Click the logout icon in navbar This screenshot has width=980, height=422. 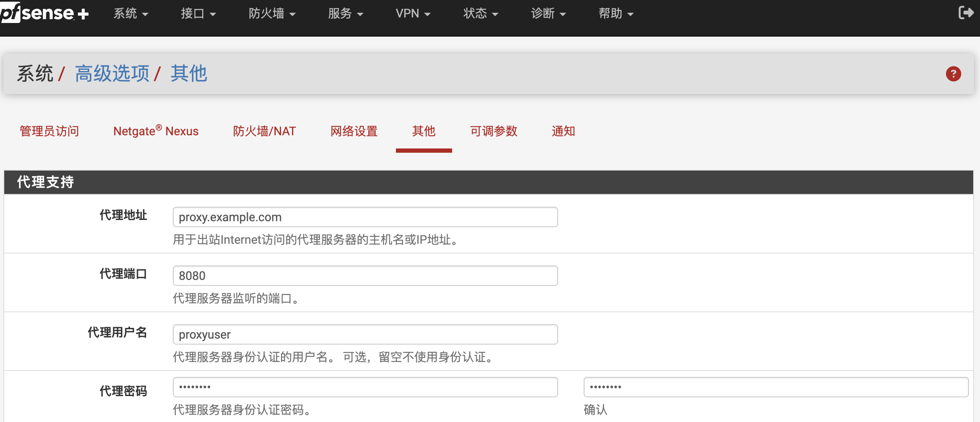(966, 13)
